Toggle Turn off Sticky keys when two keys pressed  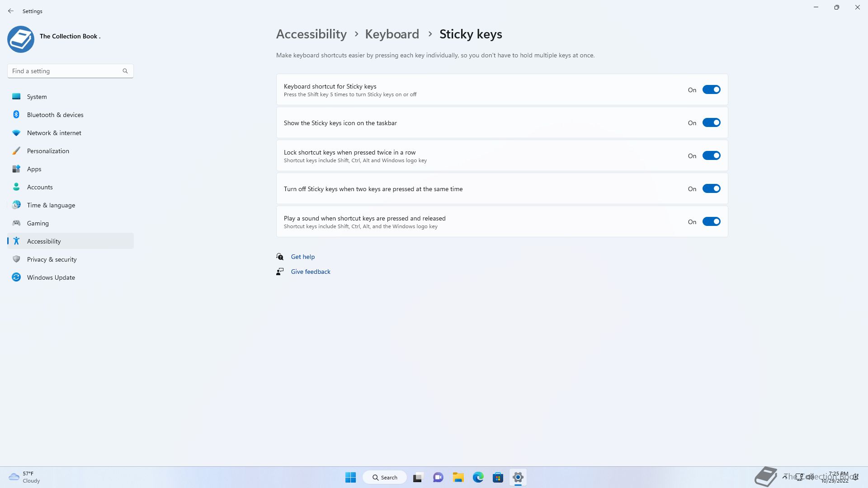tap(711, 188)
